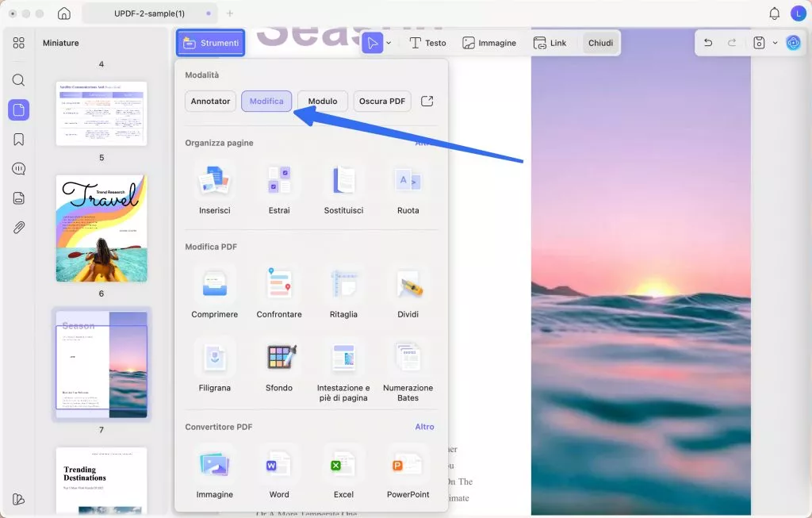812x518 pixels.
Task: Select the Travel page 5 thumbnail
Action: (x=101, y=228)
